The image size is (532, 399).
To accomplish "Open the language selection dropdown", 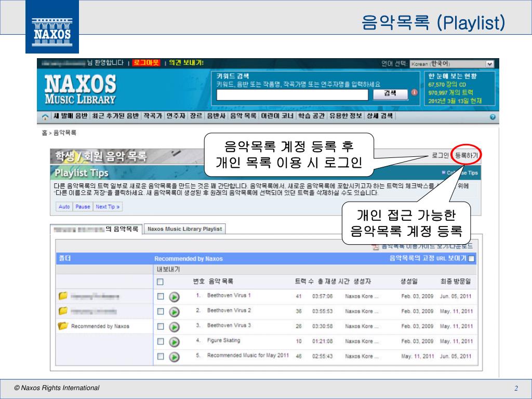I will click(452, 64).
